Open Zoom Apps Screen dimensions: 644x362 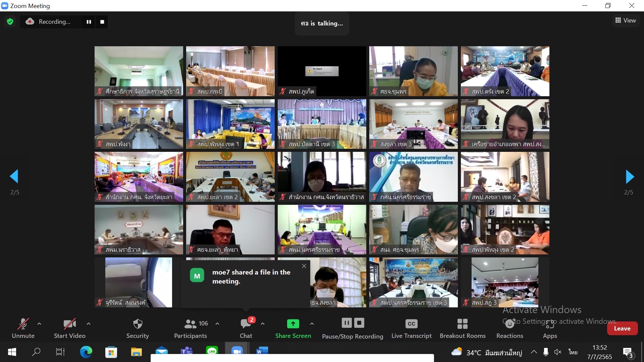click(x=550, y=328)
